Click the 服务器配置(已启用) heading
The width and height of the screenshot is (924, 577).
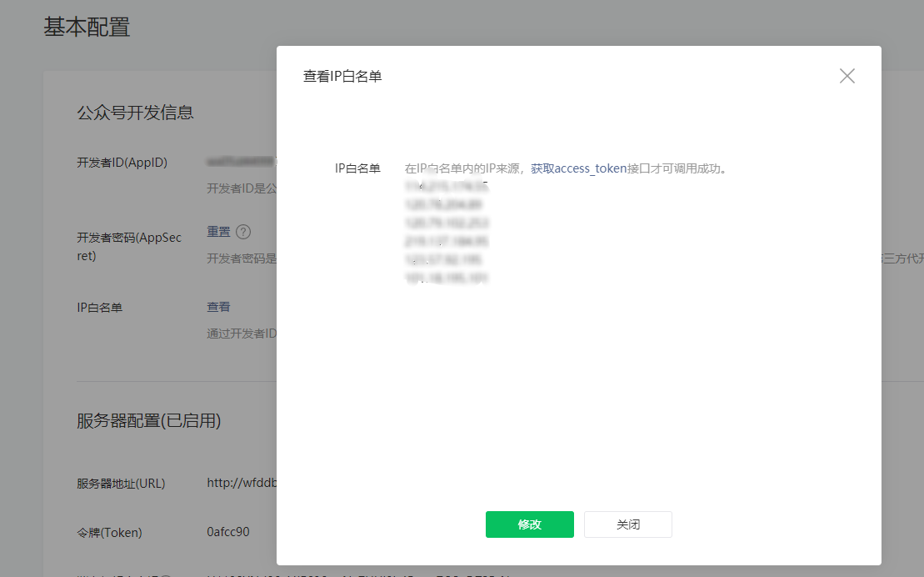tap(148, 420)
